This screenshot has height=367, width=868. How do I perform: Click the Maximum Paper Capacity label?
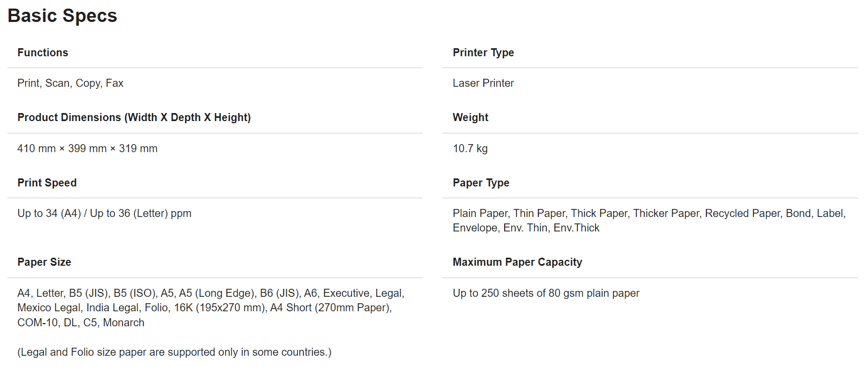[517, 262]
